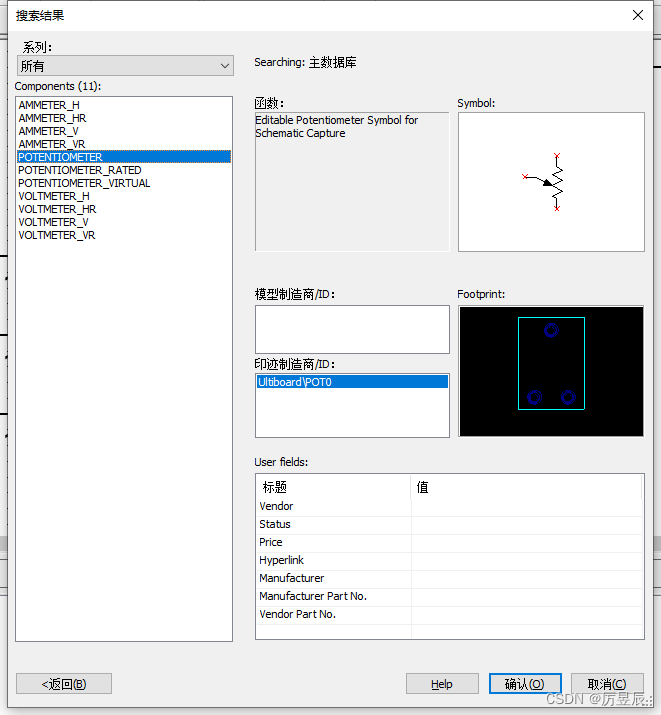Select AMMETER_HR component
The width and height of the screenshot is (661, 715).
[x=52, y=118]
